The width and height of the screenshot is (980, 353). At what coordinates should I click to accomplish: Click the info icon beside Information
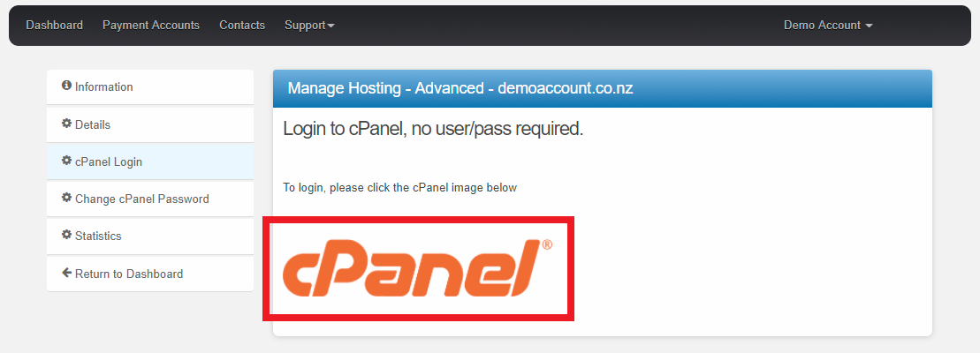[66, 86]
